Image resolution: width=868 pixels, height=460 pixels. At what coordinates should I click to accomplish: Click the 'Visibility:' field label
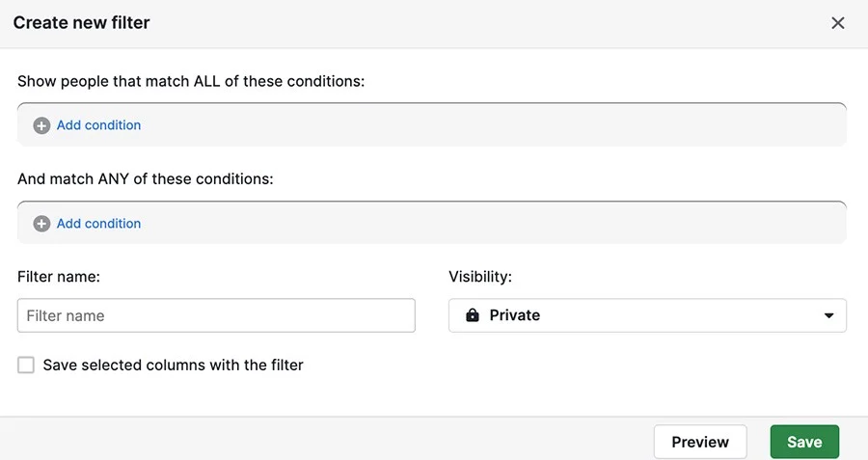click(480, 277)
